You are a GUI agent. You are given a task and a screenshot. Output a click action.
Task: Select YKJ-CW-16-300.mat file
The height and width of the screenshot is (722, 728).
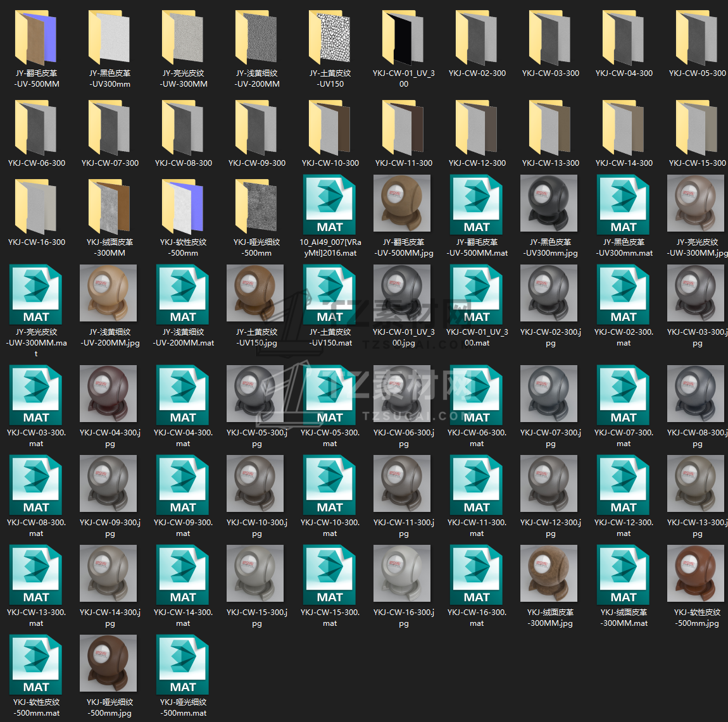pyautogui.click(x=476, y=575)
